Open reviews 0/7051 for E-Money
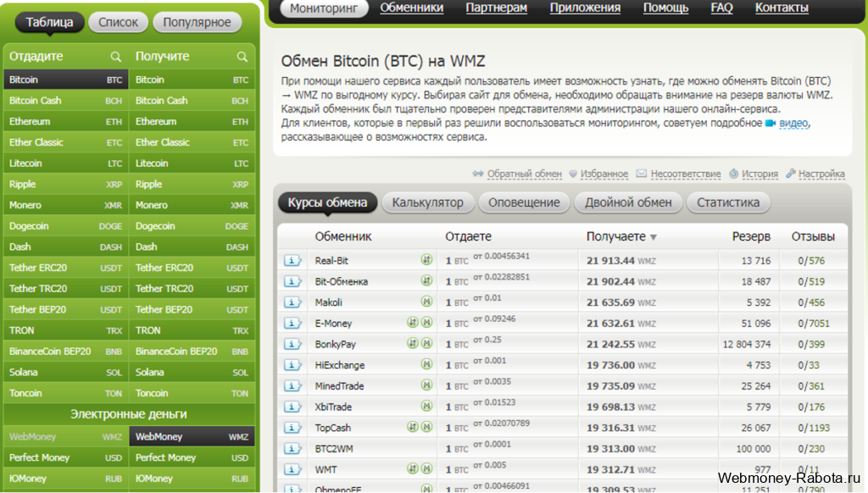 tap(814, 323)
